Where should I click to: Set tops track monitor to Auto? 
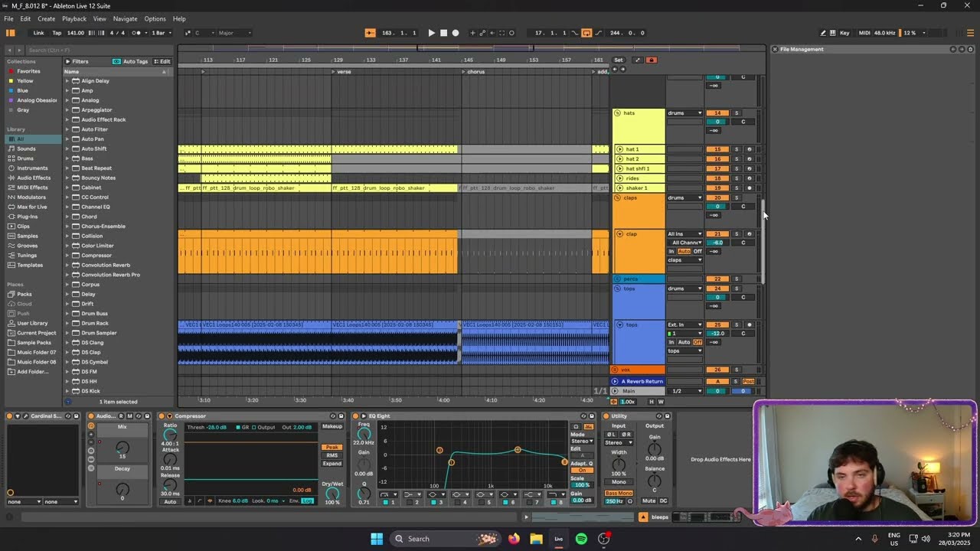(x=684, y=342)
